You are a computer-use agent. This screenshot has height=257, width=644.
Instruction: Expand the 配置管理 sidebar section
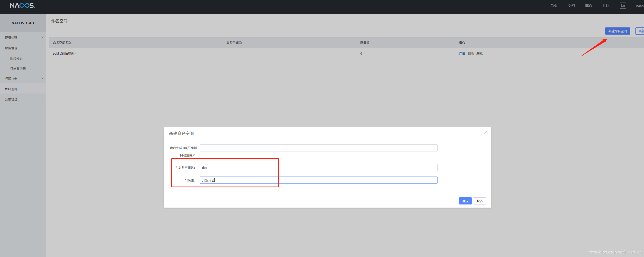tap(23, 38)
